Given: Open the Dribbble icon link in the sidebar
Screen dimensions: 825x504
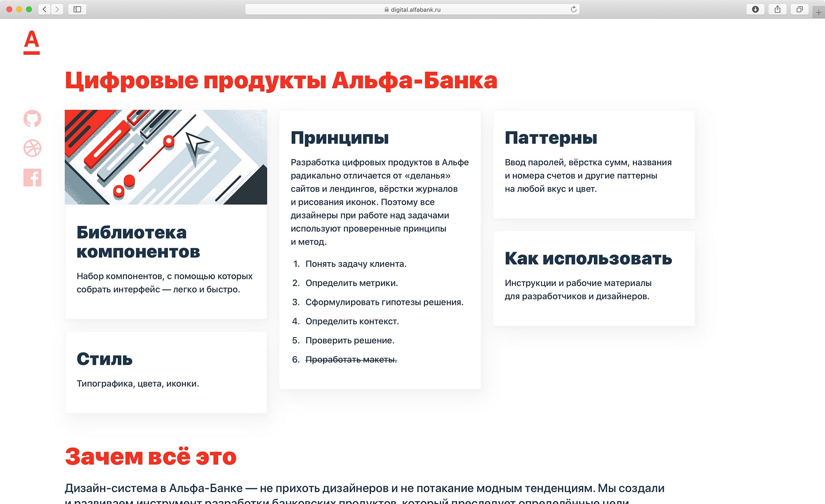Looking at the screenshot, I should coord(32,148).
